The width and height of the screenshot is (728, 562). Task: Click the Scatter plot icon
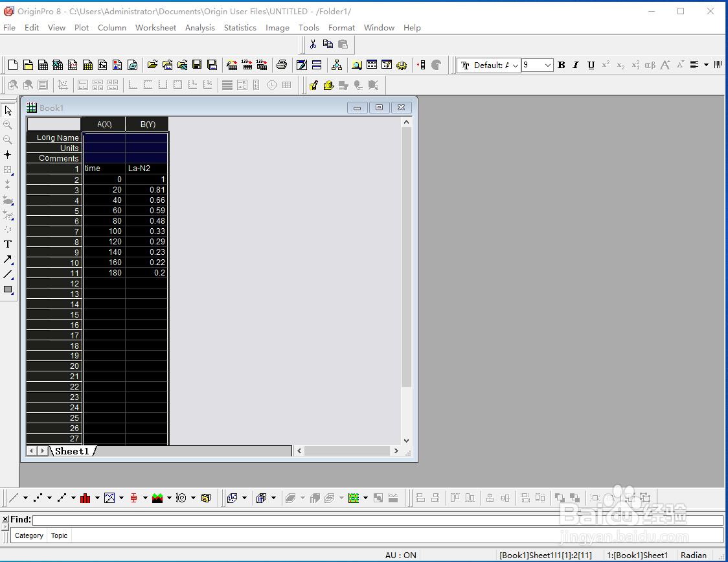[38, 498]
